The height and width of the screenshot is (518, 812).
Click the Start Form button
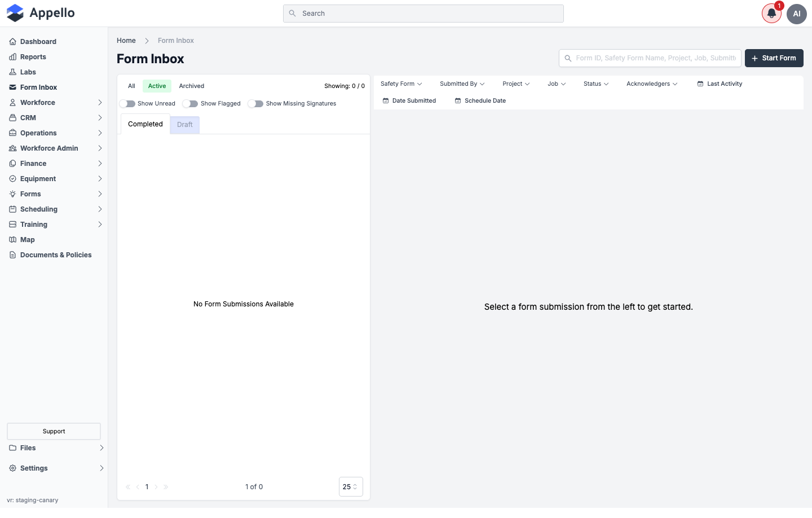pos(774,58)
